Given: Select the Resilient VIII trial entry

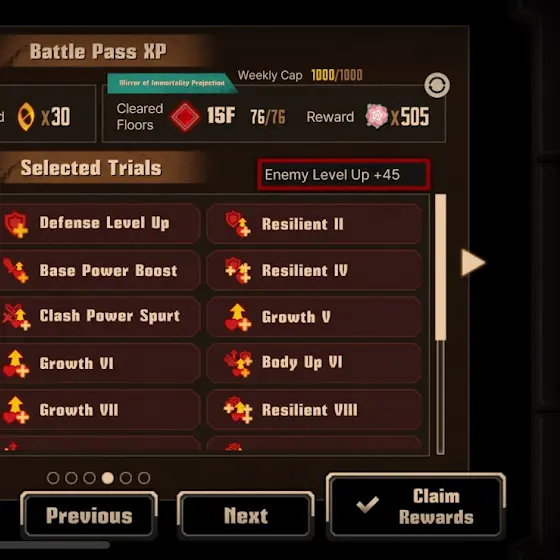Looking at the screenshot, I should [314, 410].
